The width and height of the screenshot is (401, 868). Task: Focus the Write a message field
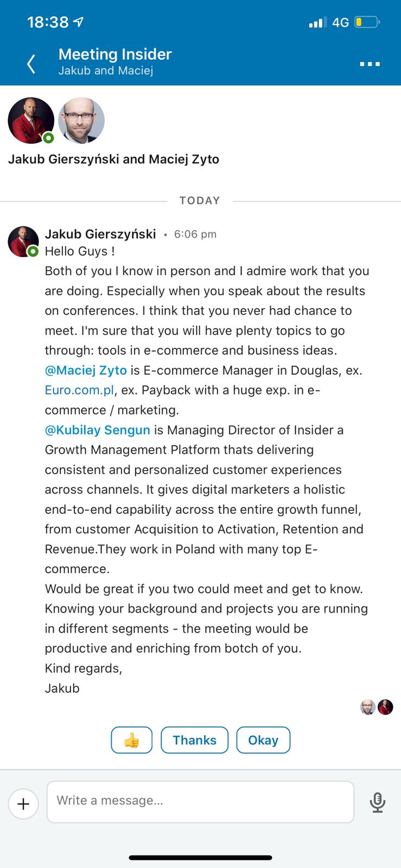coord(200,801)
